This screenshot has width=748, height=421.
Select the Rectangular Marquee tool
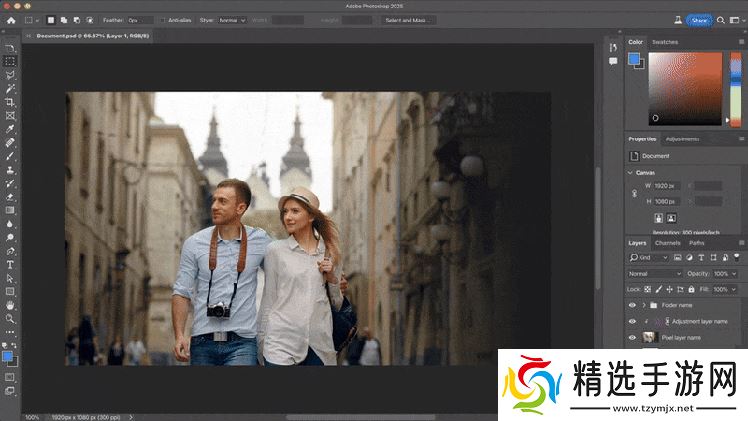pyautogui.click(x=9, y=61)
